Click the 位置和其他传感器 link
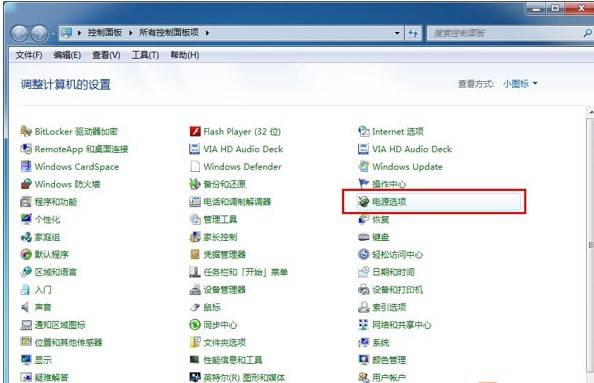The width and height of the screenshot is (594, 383). (x=69, y=342)
